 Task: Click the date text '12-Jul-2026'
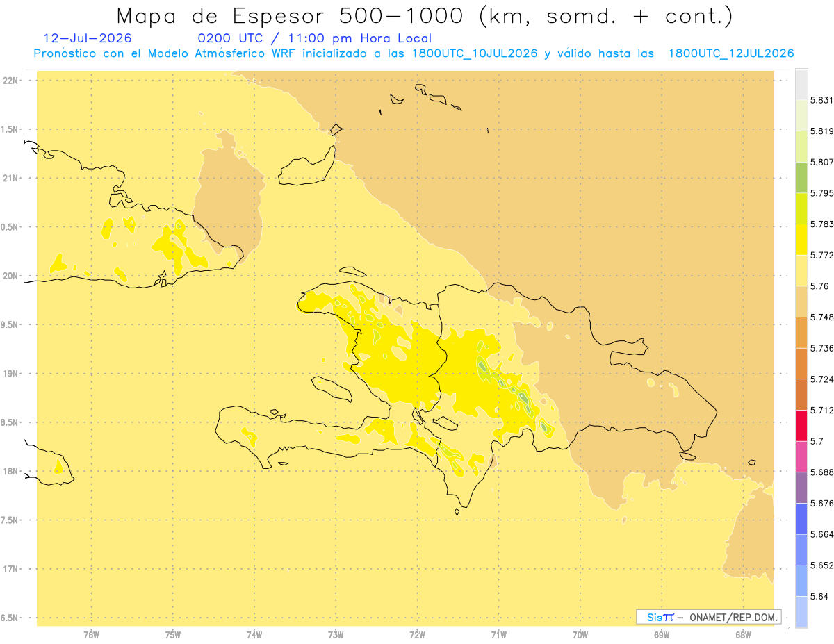tap(88, 38)
